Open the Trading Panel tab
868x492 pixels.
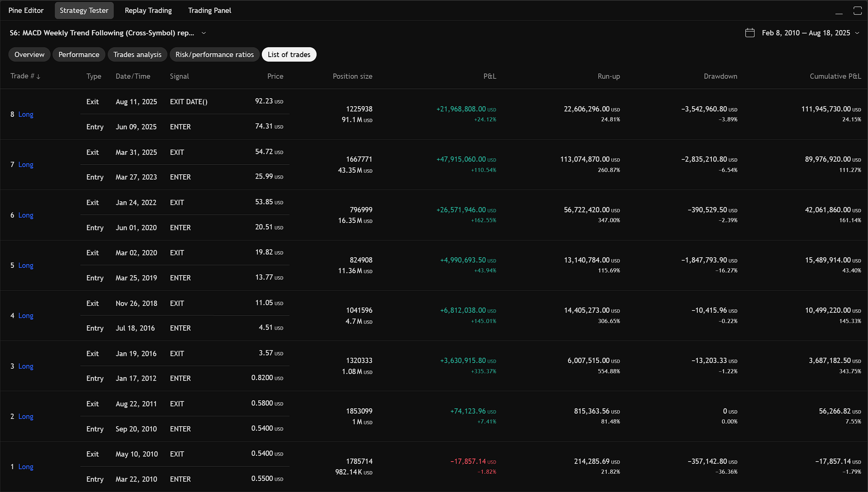point(210,10)
